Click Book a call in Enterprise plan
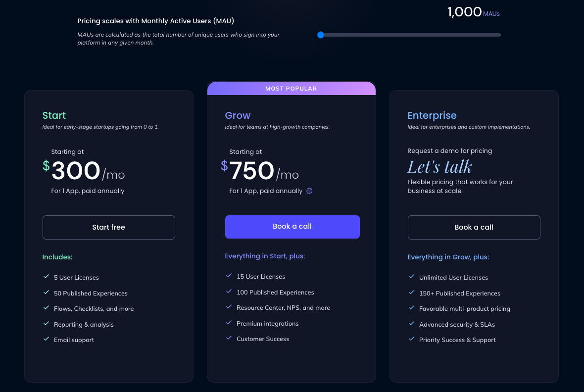The width and height of the screenshot is (584, 392). pos(474,227)
